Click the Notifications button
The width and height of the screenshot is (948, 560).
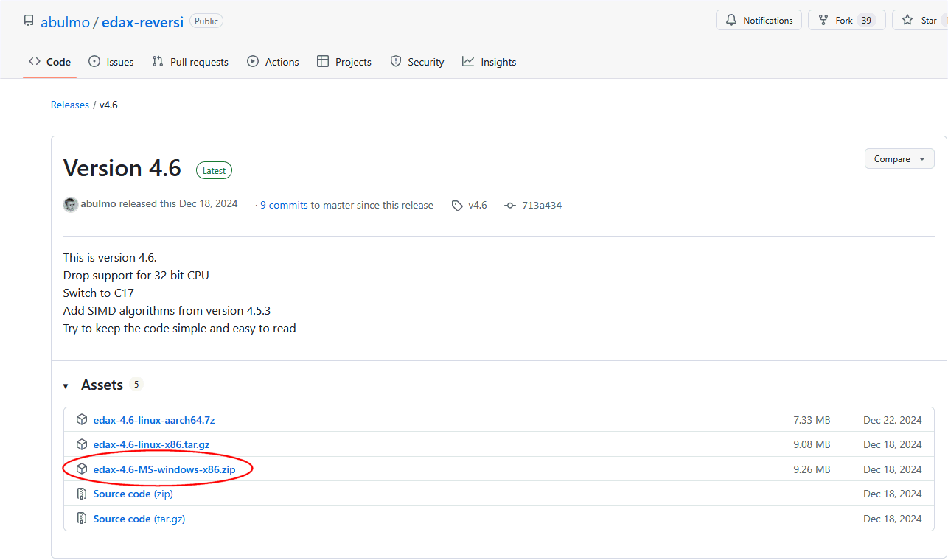tap(759, 21)
